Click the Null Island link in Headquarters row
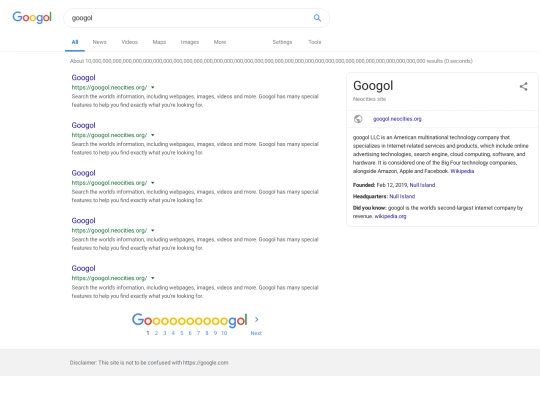 click(x=402, y=196)
